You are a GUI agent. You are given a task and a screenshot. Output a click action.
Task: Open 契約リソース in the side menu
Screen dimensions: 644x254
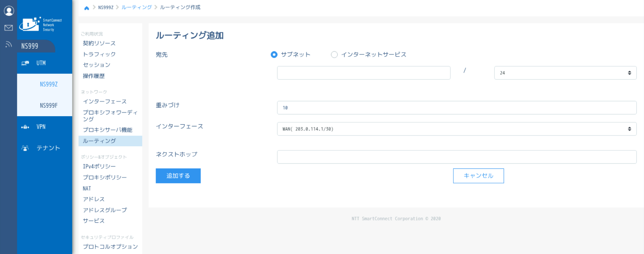(x=99, y=43)
